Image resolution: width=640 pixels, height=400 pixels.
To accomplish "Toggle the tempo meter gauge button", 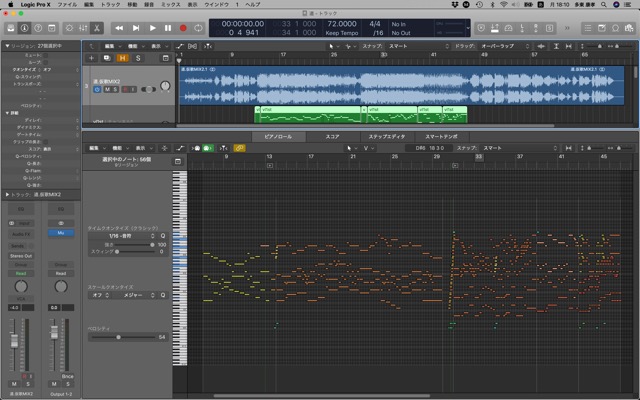I will point(509,28).
